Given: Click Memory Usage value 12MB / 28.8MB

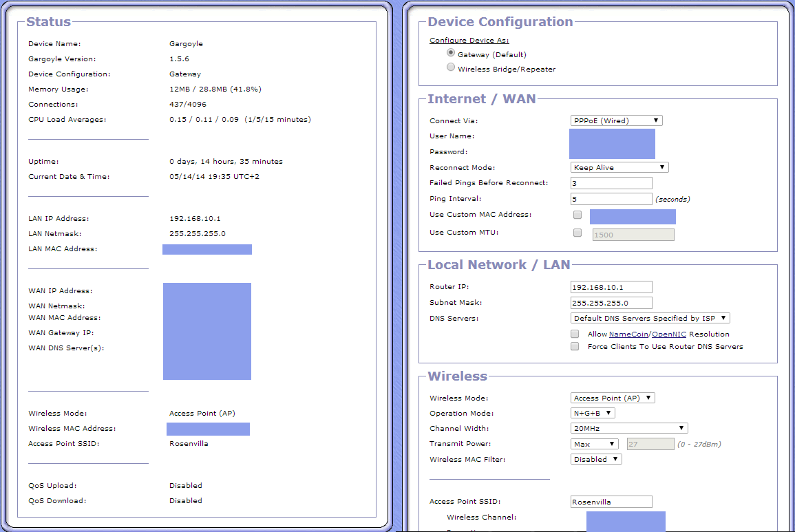Looking at the screenshot, I should 215,89.
